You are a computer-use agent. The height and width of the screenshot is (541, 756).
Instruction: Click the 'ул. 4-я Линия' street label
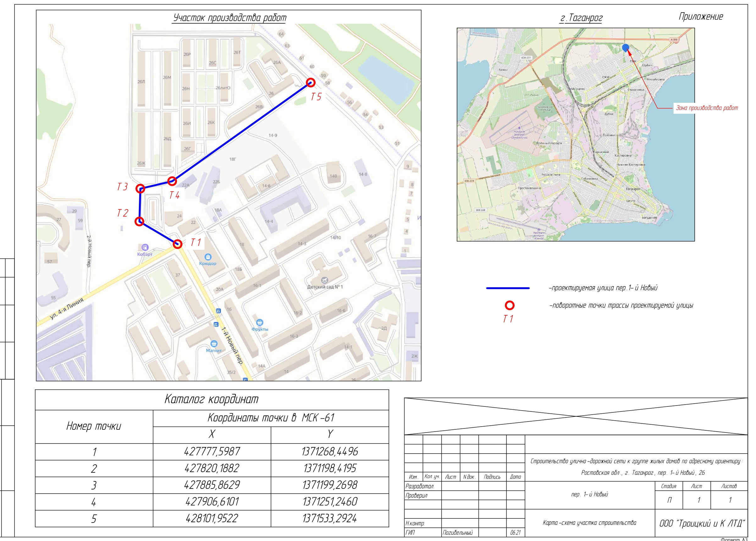(x=66, y=309)
